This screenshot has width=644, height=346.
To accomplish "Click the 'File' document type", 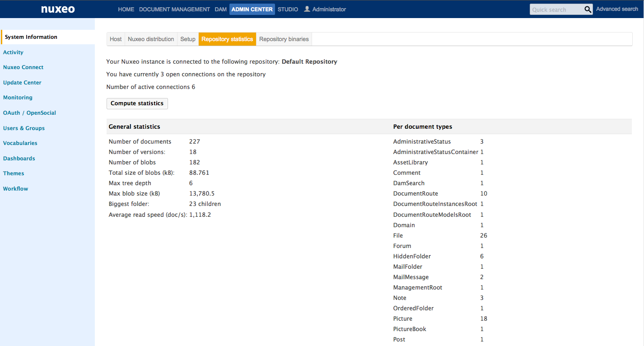I will pos(398,235).
